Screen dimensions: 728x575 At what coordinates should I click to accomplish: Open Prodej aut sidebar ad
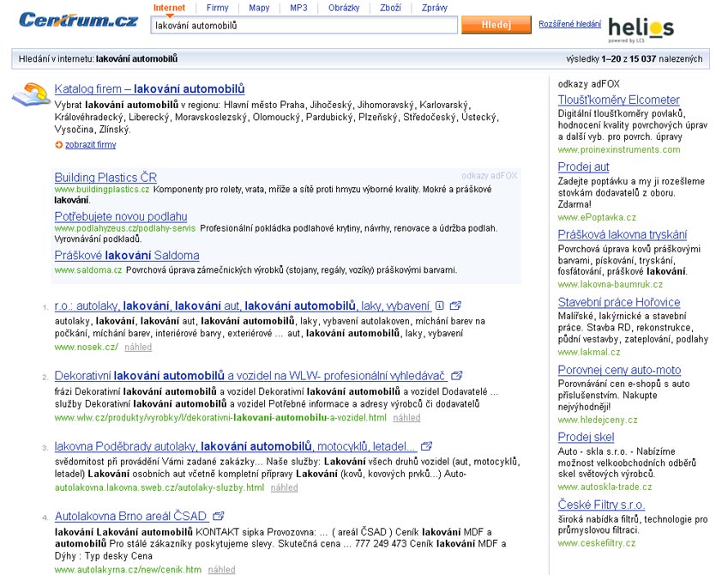pos(583,166)
